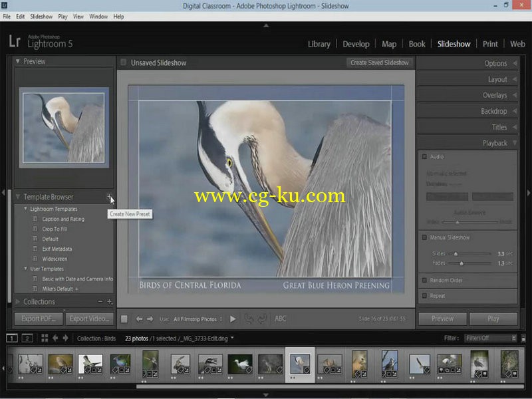Image resolution: width=532 pixels, height=399 pixels.
Task: Click Exif Metadata template icon
Action: pos(35,249)
